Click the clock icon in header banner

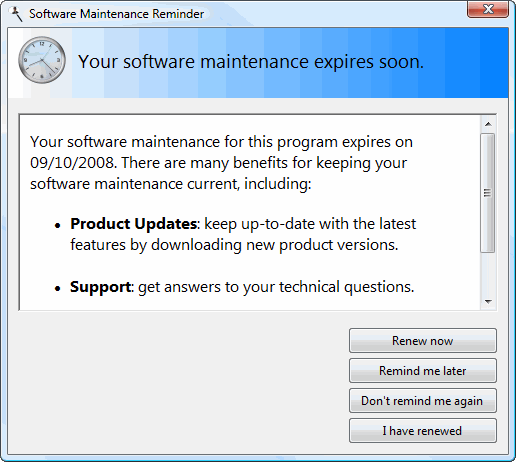point(42,60)
